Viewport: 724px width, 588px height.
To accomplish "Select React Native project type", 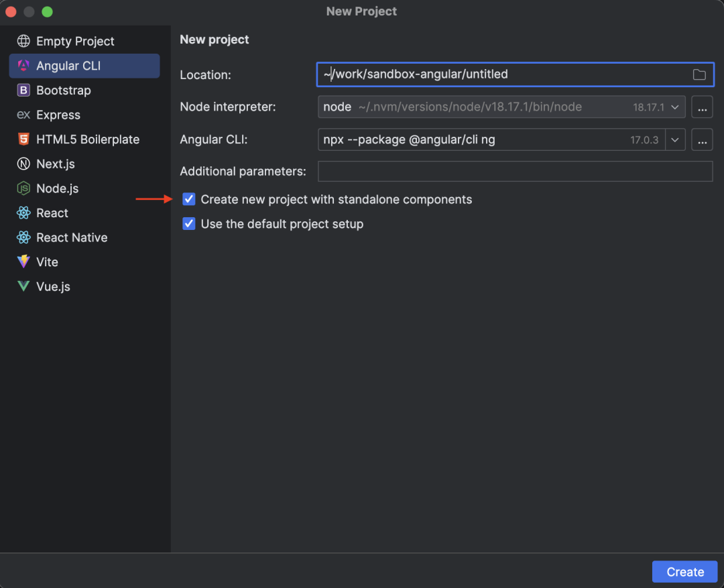I will [x=84, y=237].
